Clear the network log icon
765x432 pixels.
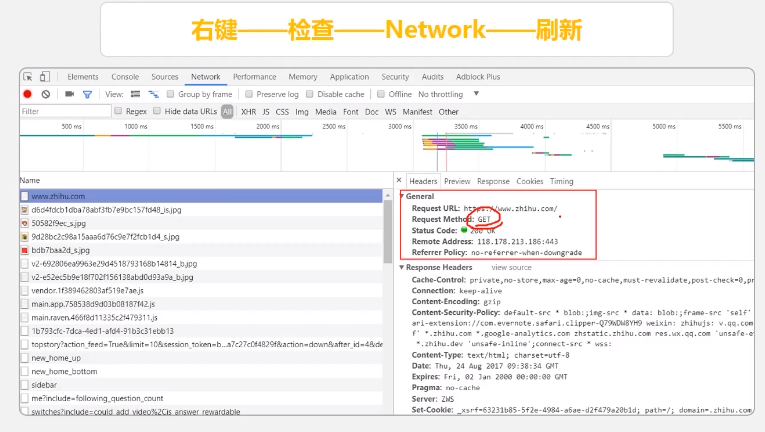click(46, 94)
